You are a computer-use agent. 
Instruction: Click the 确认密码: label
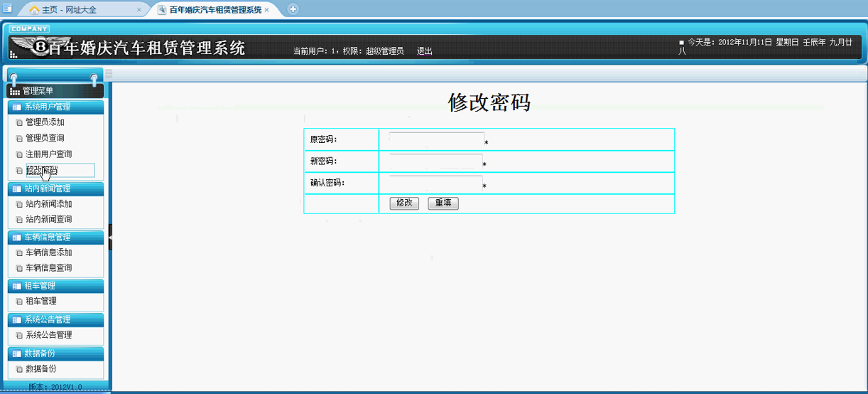tap(327, 183)
